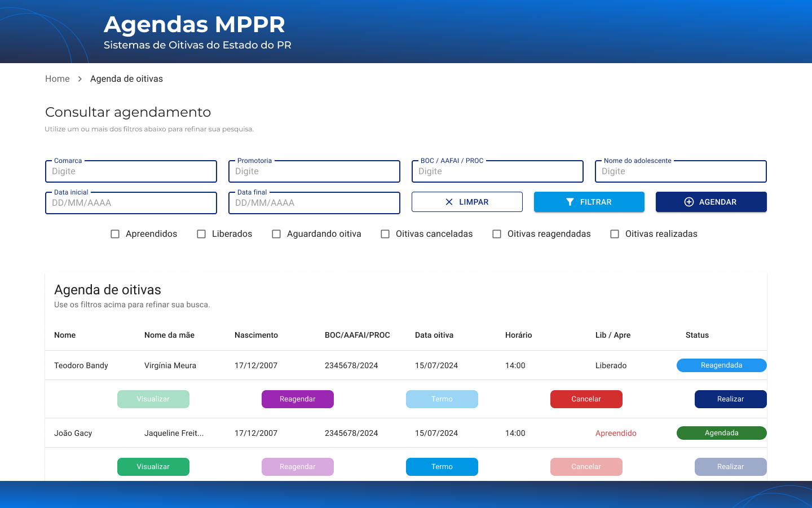Select the name João Gacy

click(73, 433)
